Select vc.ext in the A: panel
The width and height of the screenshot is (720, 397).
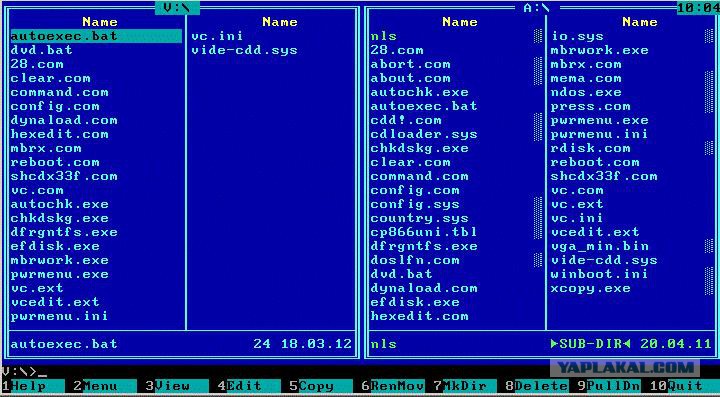tap(577, 204)
